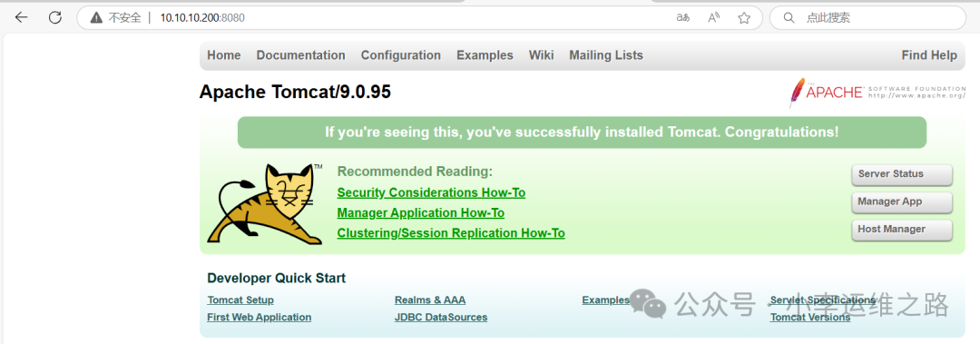
Task: Click the read aloud icon
Action: pos(714,18)
